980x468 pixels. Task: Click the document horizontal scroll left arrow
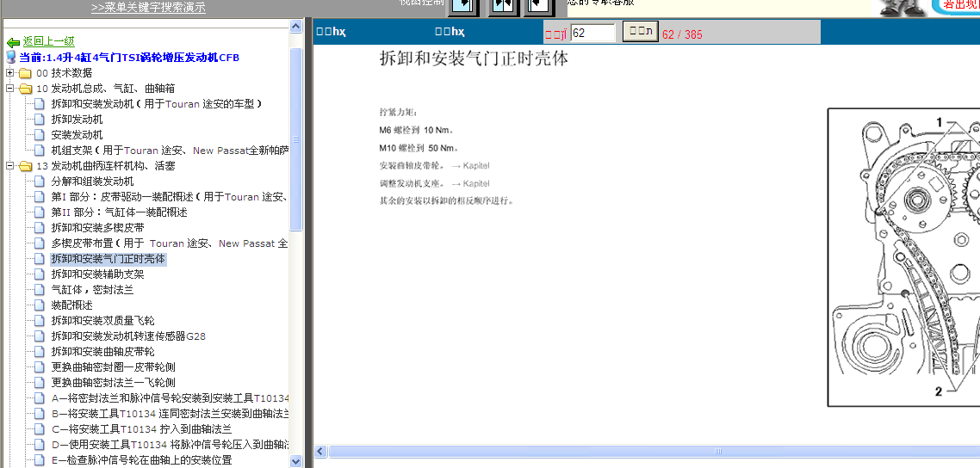320,451
